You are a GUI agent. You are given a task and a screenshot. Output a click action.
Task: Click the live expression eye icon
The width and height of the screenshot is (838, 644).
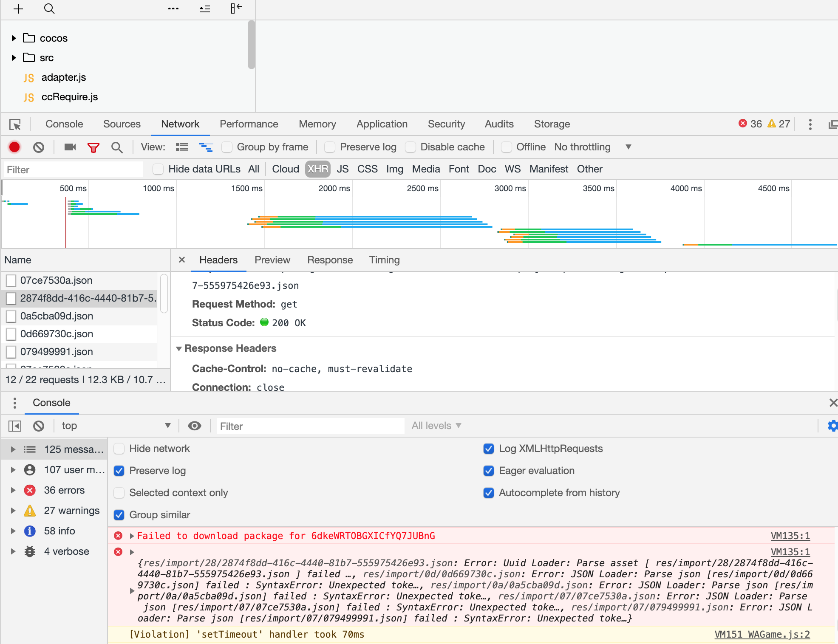[195, 426]
